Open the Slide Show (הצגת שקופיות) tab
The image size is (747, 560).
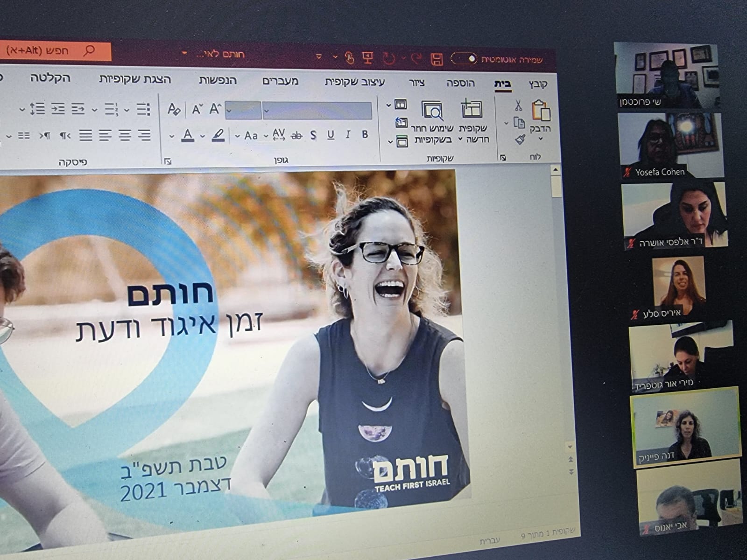point(135,79)
